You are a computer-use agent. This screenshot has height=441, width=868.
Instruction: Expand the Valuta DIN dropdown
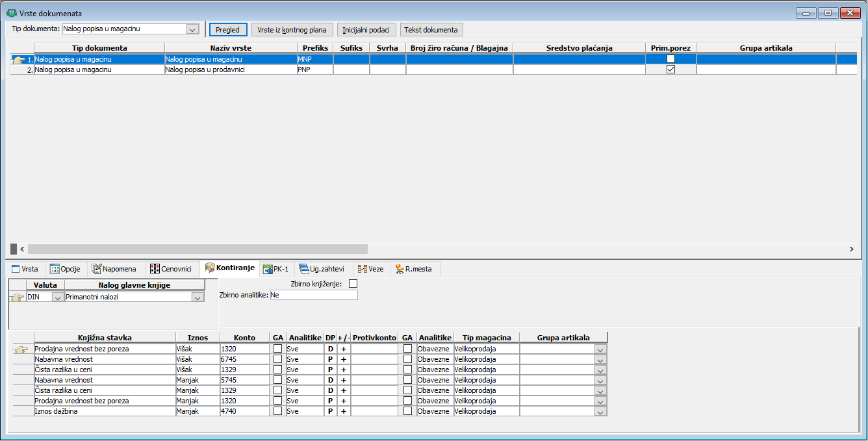pos(57,297)
